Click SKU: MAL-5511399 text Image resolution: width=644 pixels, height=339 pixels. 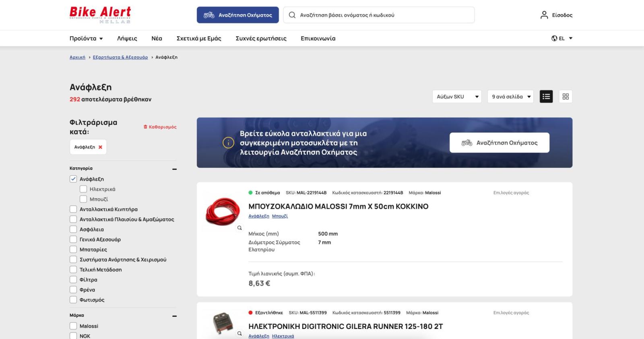point(308,313)
